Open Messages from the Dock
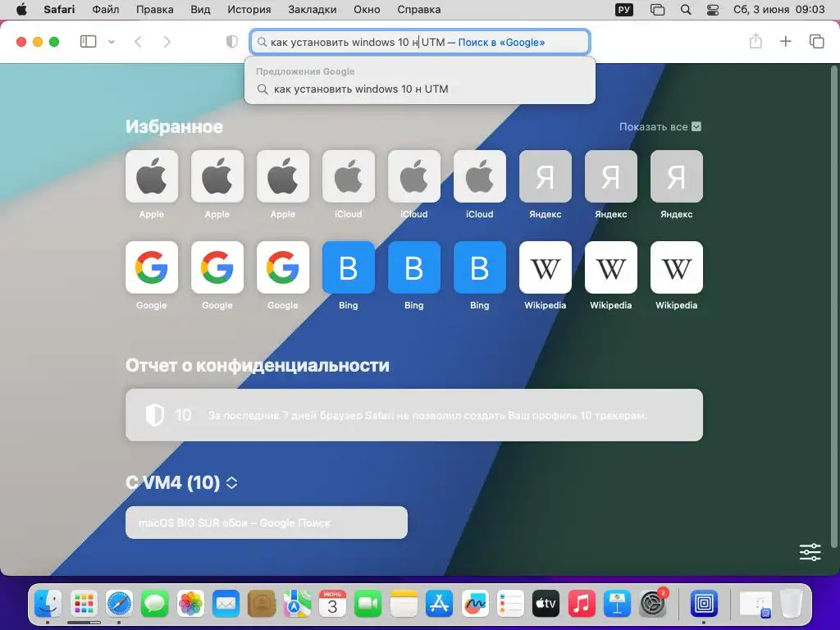840x630 pixels. (x=154, y=605)
